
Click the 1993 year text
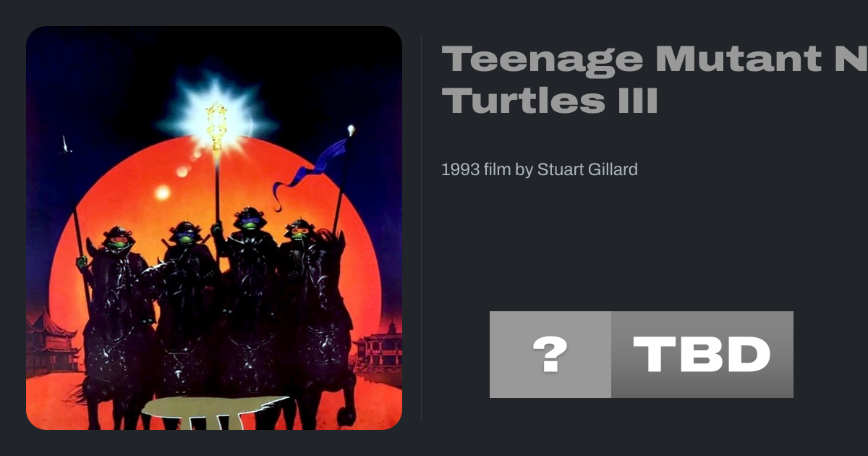[460, 170]
